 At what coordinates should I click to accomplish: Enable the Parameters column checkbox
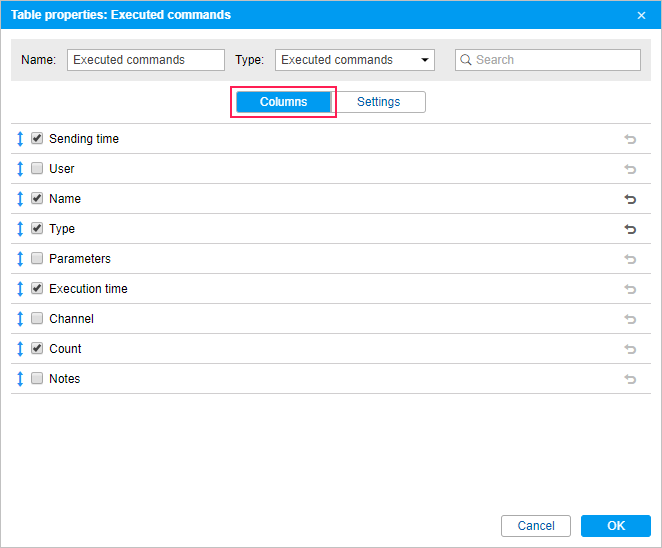[37, 258]
